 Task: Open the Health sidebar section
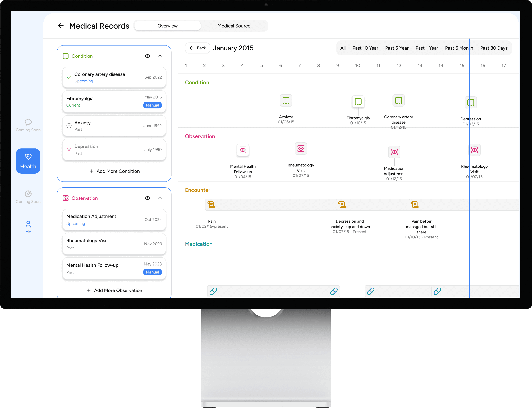pos(28,161)
